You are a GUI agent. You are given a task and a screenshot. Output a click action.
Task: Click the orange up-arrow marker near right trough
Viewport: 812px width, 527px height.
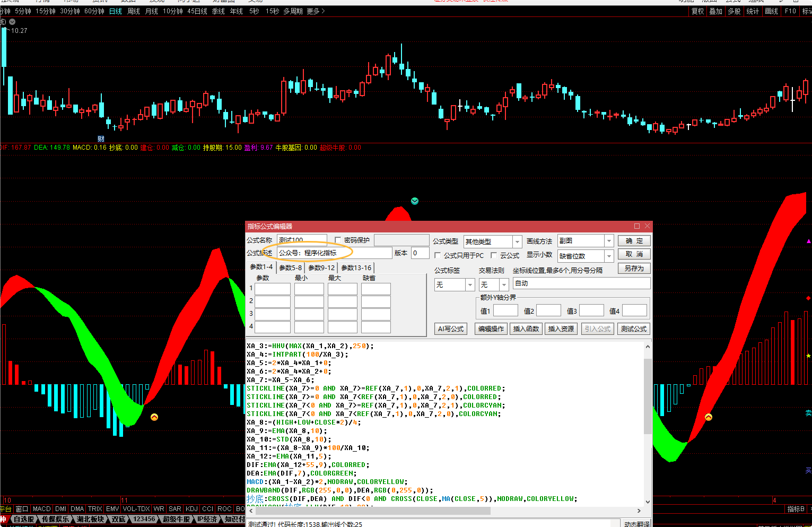(x=708, y=418)
